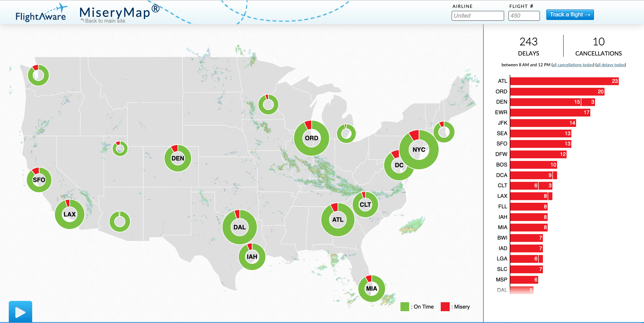Click the 10 cancellations count
The height and width of the screenshot is (323, 644).
pos(598,42)
